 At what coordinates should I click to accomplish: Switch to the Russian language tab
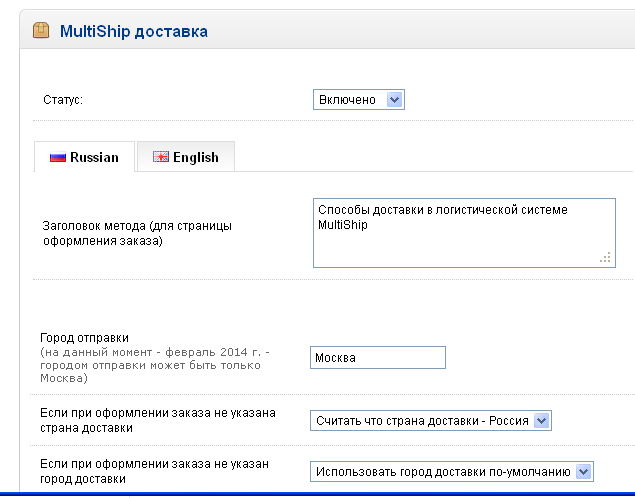[84, 157]
